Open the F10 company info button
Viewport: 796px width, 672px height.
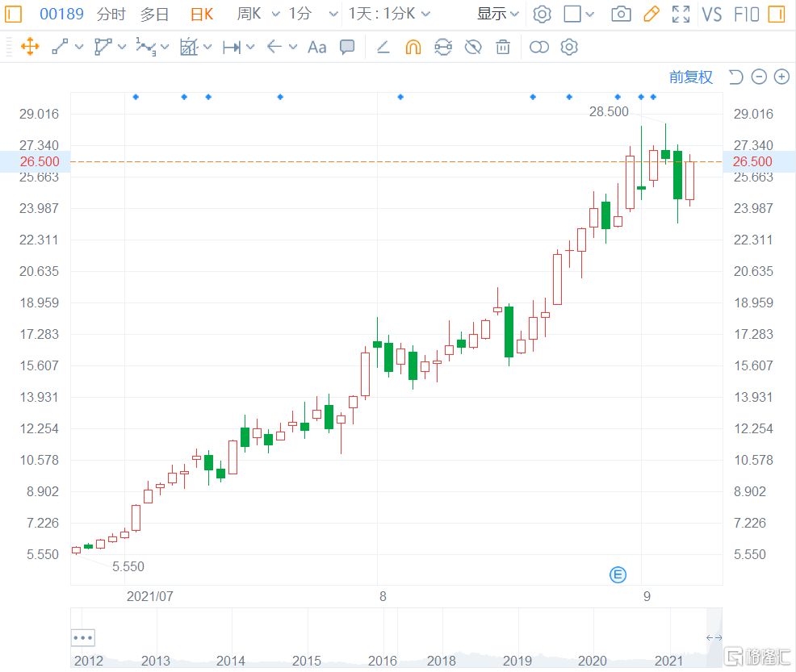point(746,14)
